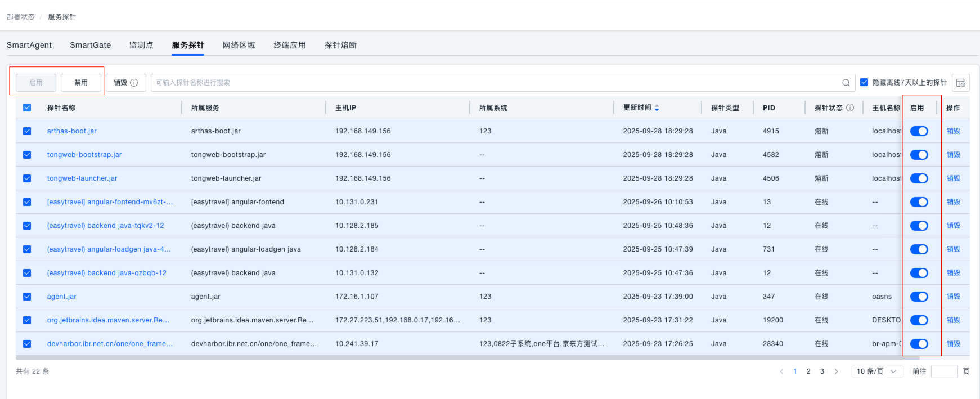
Task: Open the 探针熔断 tab
Action: pyautogui.click(x=340, y=45)
